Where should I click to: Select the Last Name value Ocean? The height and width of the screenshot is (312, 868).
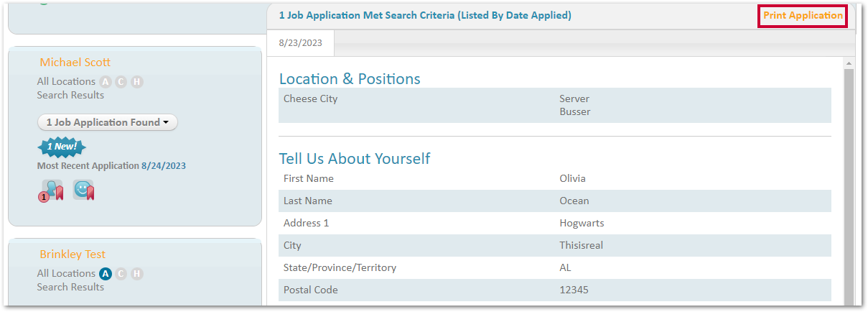click(x=574, y=201)
